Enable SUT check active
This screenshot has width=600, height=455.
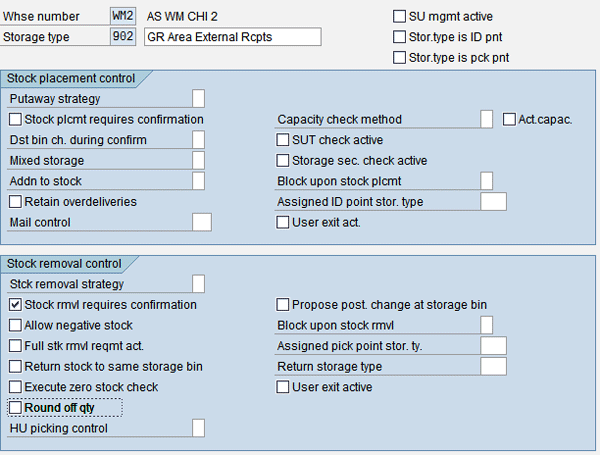pyautogui.click(x=283, y=140)
